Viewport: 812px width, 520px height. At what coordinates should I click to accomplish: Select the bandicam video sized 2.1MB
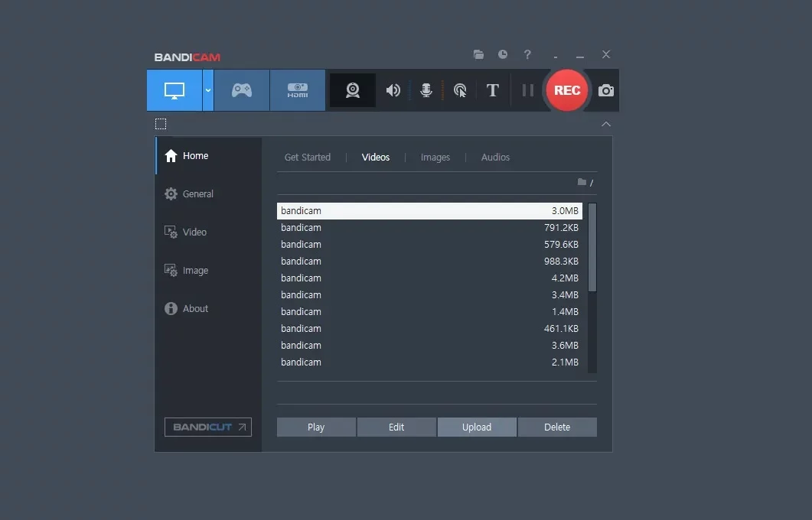point(429,362)
